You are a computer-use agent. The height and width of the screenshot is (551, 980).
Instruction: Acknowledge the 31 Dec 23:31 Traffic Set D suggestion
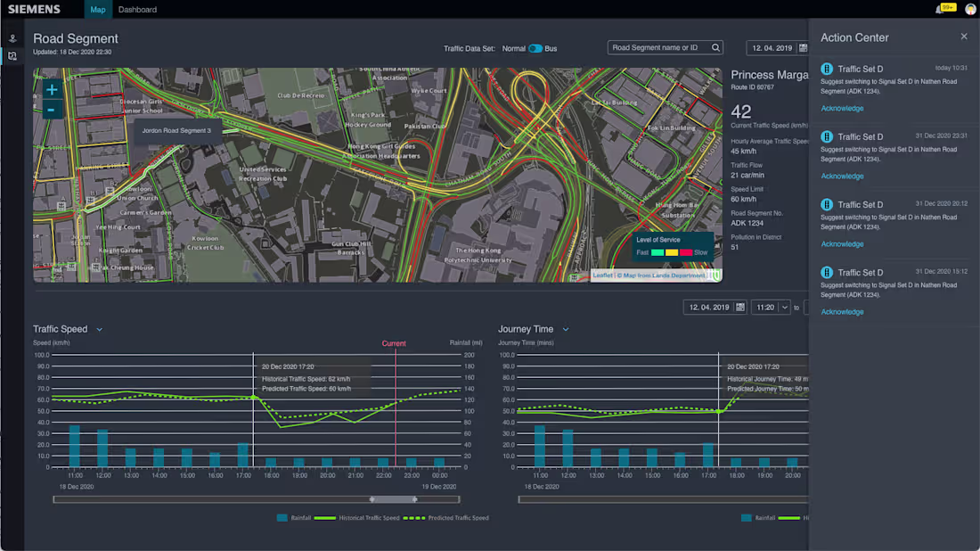coord(841,176)
